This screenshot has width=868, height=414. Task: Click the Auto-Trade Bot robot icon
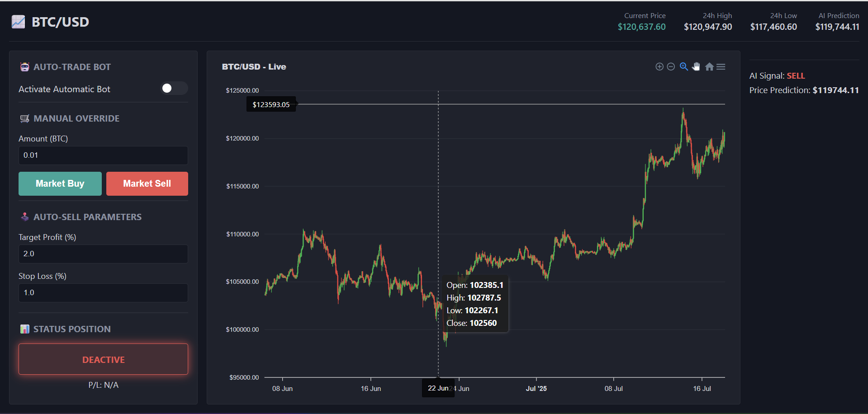point(24,67)
